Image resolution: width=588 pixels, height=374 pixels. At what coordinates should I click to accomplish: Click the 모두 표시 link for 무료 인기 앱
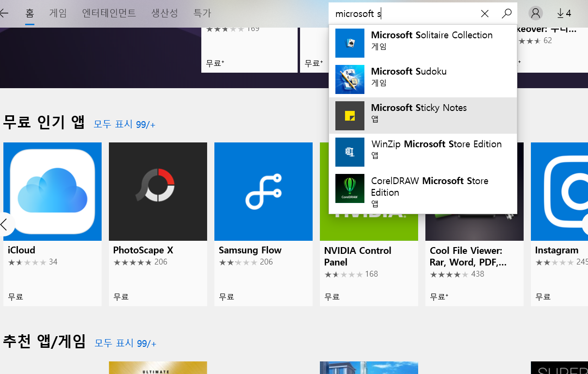click(x=124, y=124)
